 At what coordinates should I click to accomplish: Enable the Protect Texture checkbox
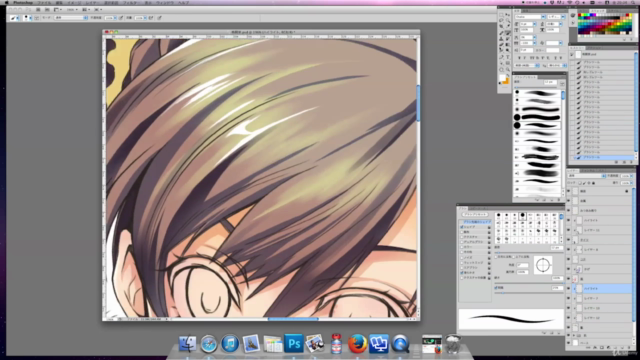coord(462,278)
